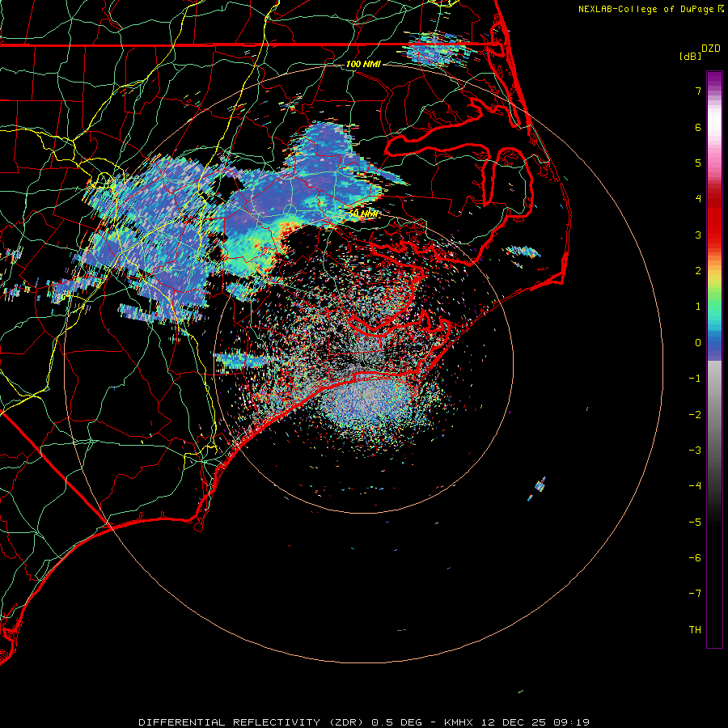Click the 0 dB value on color scale
Viewport: 728px width, 728px height.
point(698,343)
